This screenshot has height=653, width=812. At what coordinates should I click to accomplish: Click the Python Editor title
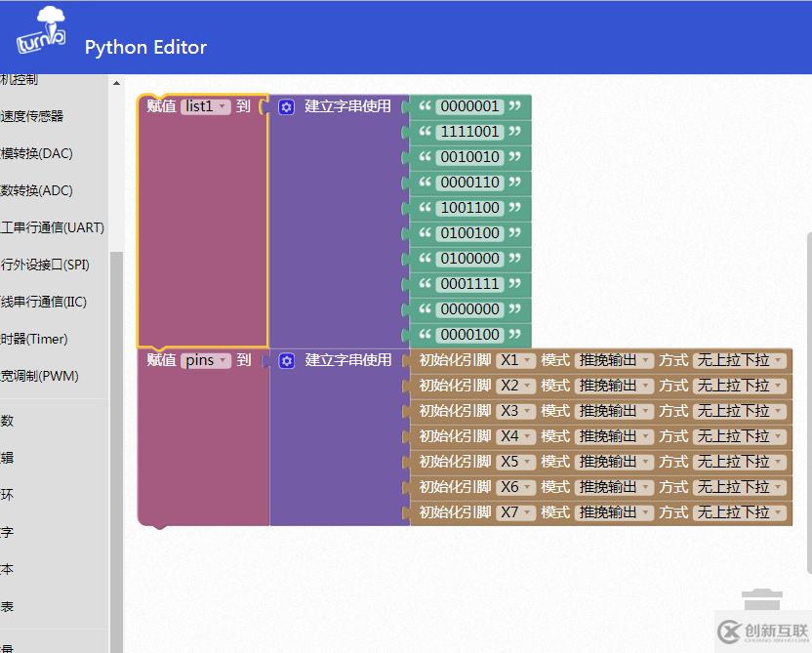(145, 47)
